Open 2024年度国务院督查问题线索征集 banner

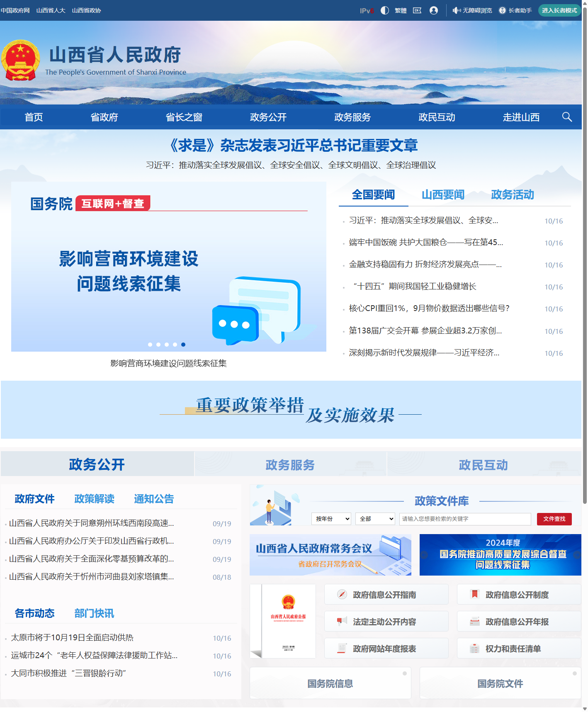pos(501,555)
